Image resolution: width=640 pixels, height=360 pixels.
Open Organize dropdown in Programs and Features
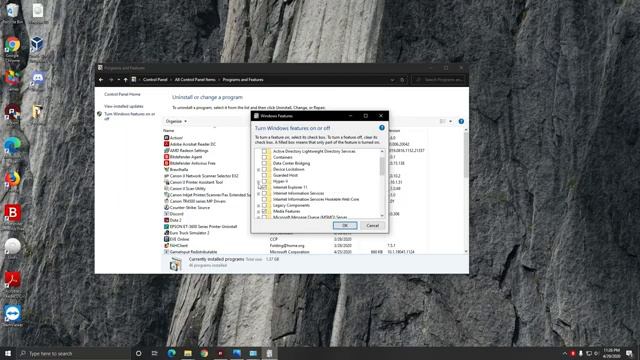coord(176,121)
